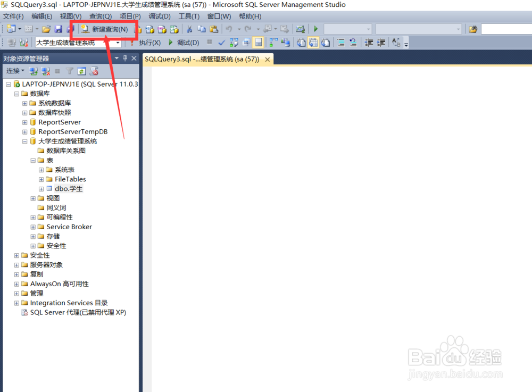The width and height of the screenshot is (532, 392).
Task: Click the Parse checkmark icon
Action: [221, 43]
